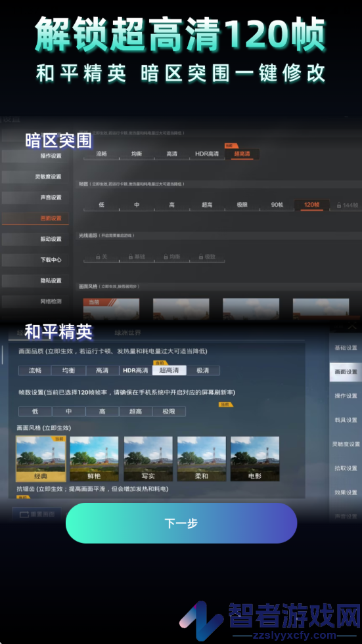Select the 90帧 frame rate option
Screen dimensions: 362x644
pos(277,205)
